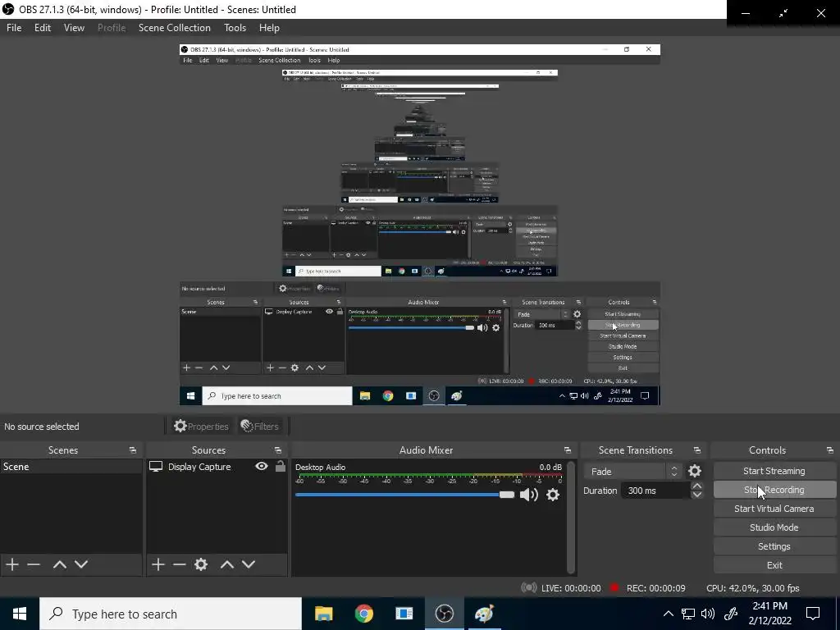Open source properties gear icon
This screenshot has height=630, width=840.
point(201,564)
